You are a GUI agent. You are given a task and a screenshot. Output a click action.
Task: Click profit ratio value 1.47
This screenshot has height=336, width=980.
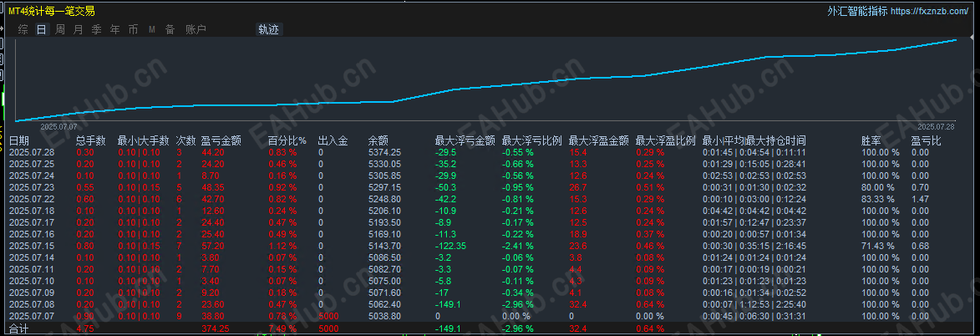tap(920, 199)
